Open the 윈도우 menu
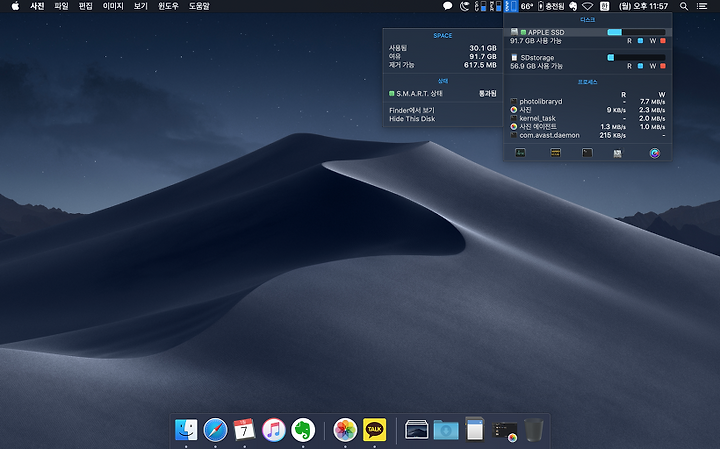The width and height of the screenshot is (720, 449). click(x=168, y=6)
